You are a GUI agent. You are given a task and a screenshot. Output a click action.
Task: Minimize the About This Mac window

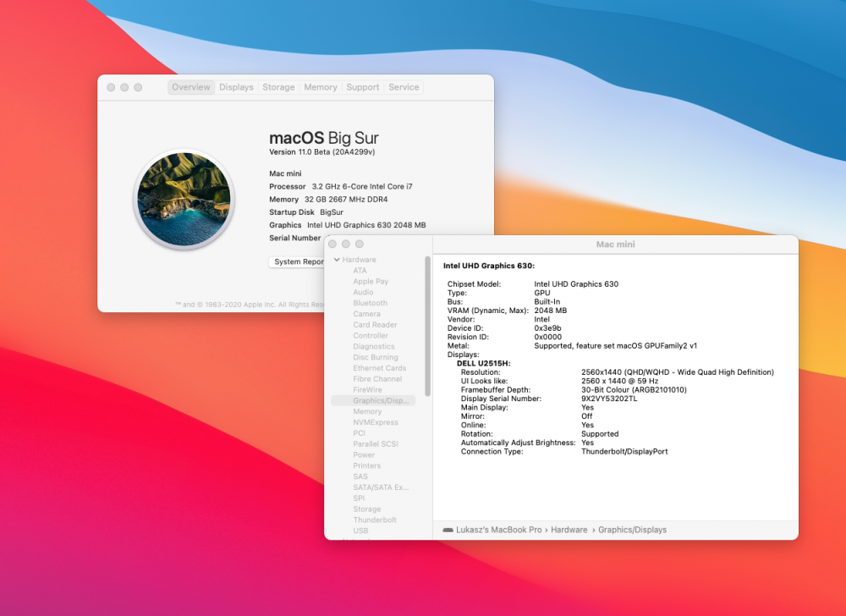[x=124, y=87]
